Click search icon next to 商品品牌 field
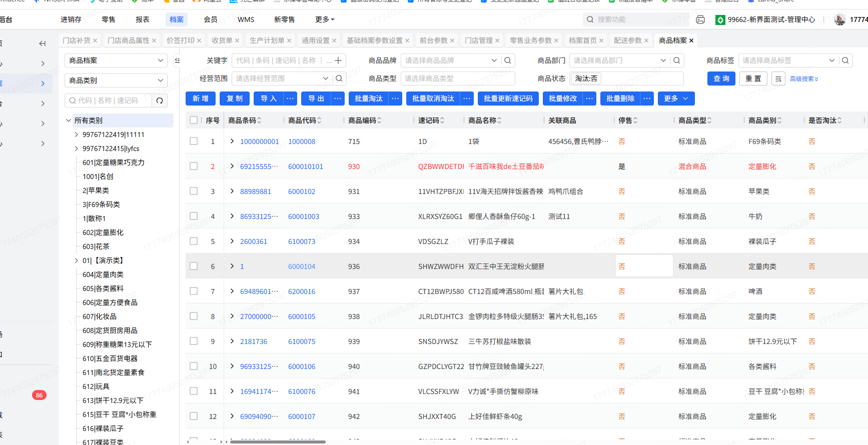The height and width of the screenshot is (445, 868). [508, 60]
